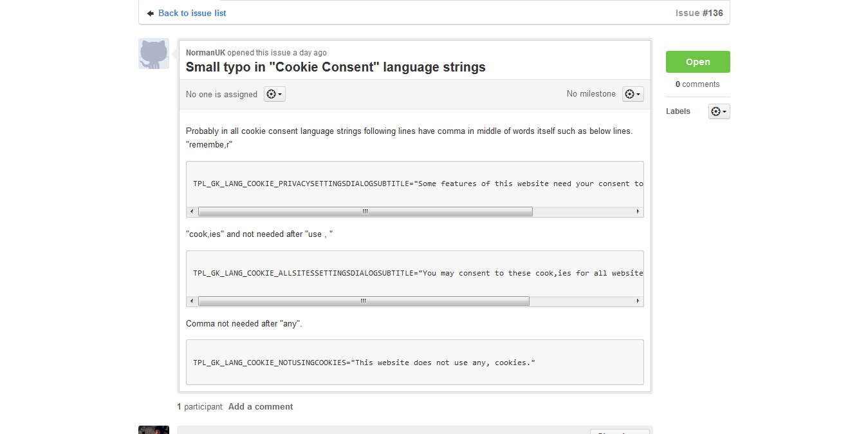Click NormanUK's Octocat avatar
The height and width of the screenshot is (434, 868).
(154, 53)
